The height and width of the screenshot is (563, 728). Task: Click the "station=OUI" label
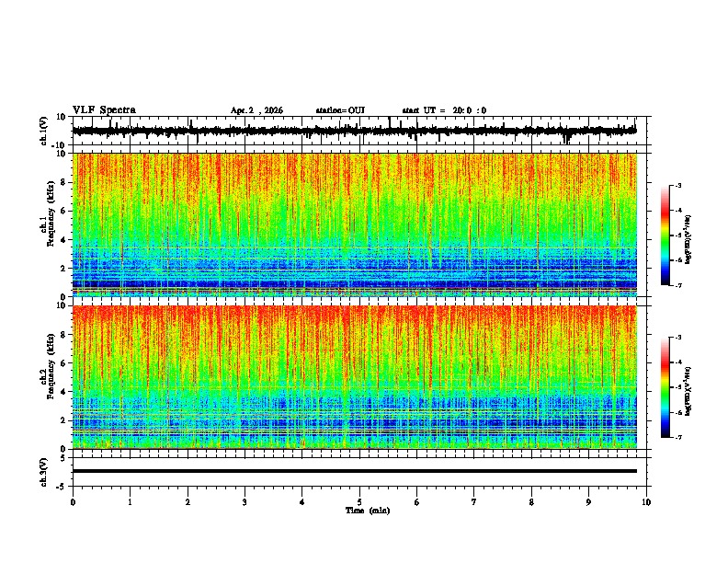[340, 110]
